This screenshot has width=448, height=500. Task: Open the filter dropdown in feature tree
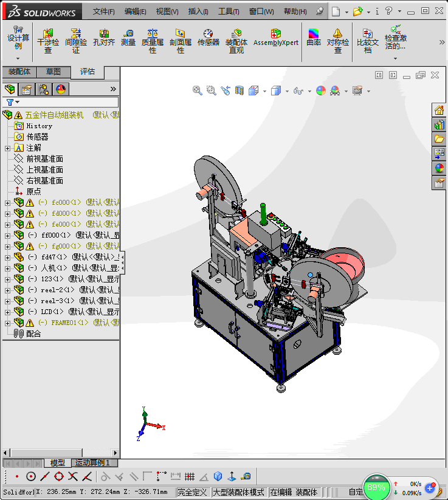pos(17,102)
